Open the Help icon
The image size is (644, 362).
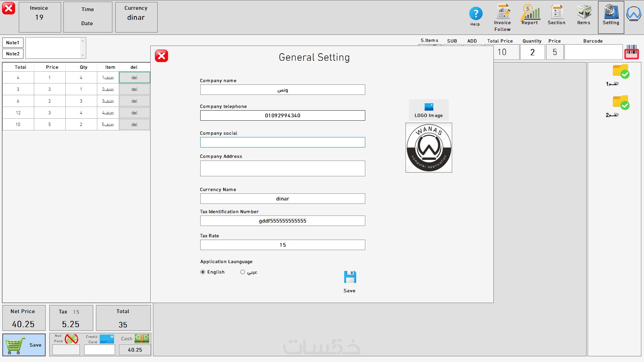[x=475, y=14]
